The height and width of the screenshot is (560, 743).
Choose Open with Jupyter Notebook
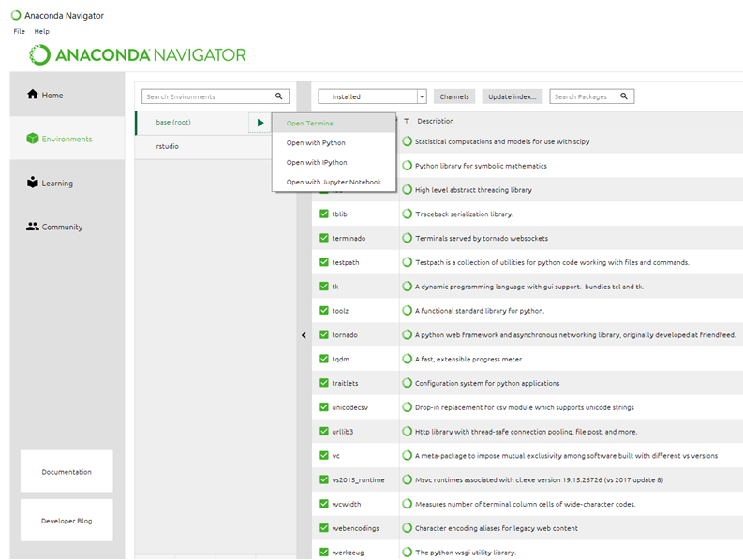click(334, 182)
